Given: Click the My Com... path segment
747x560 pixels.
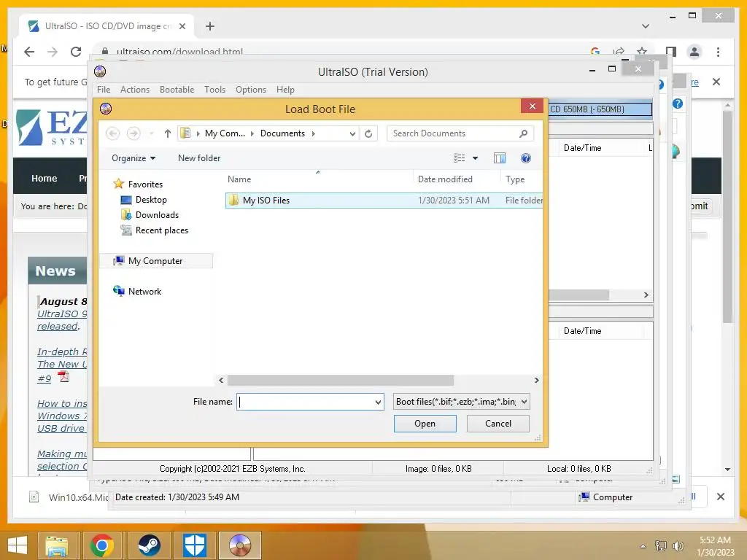Looking at the screenshot, I should pyautogui.click(x=225, y=133).
